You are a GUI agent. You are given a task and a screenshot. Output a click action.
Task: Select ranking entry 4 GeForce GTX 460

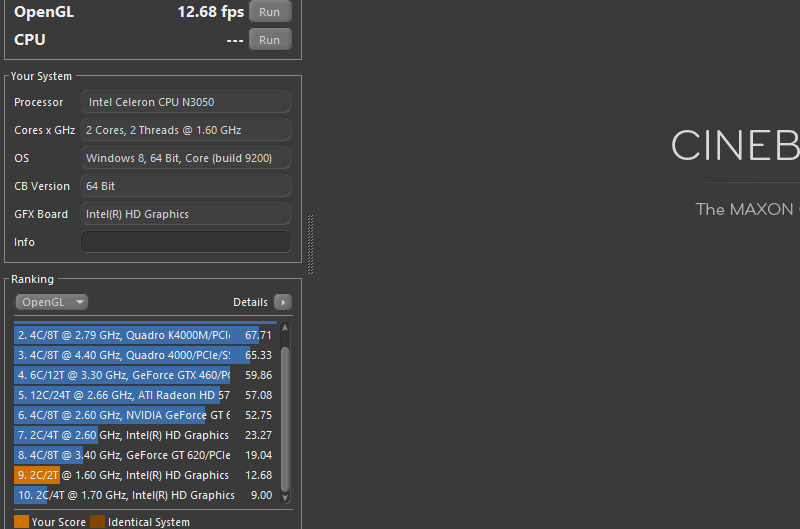click(x=145, y=375)
